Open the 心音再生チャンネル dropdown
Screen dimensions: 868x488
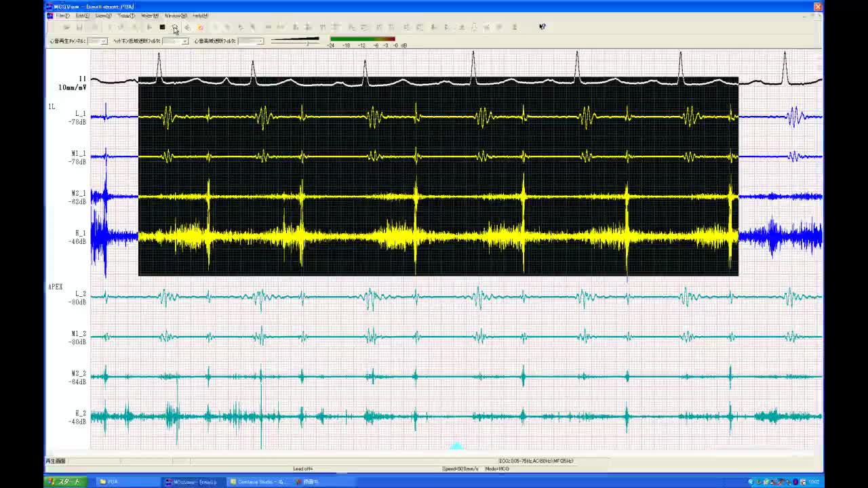[x=103, y=41]
